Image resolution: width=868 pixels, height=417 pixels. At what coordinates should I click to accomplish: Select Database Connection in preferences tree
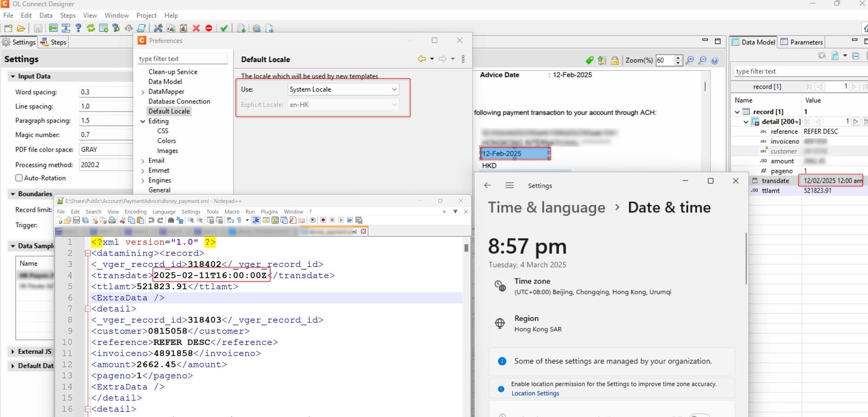click(179, 101)
